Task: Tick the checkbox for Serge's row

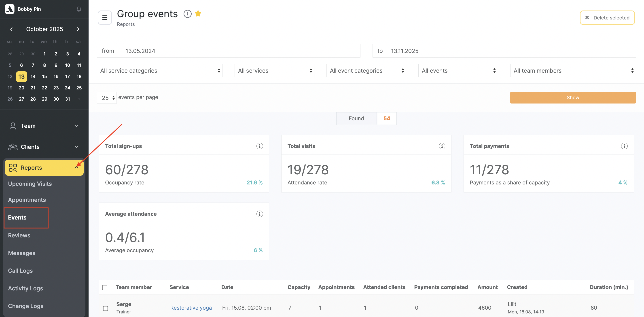Action: 106,308
